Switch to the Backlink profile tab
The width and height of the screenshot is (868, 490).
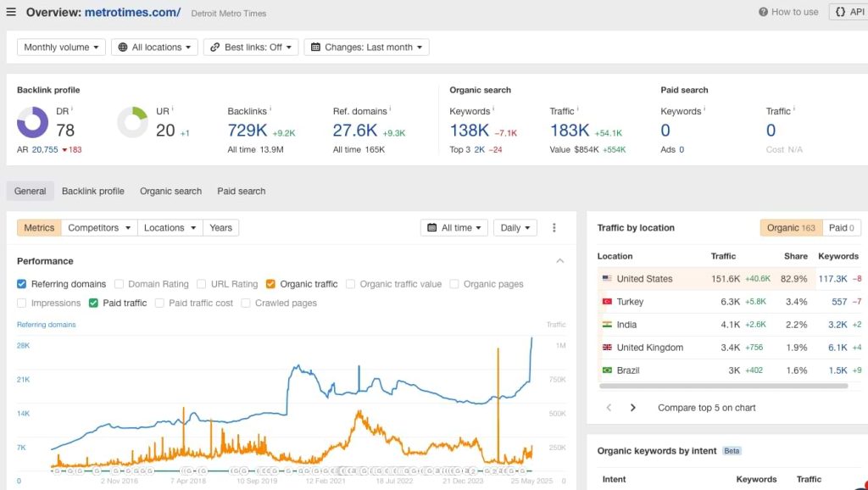pyautogui.click(x=92, y=191)
